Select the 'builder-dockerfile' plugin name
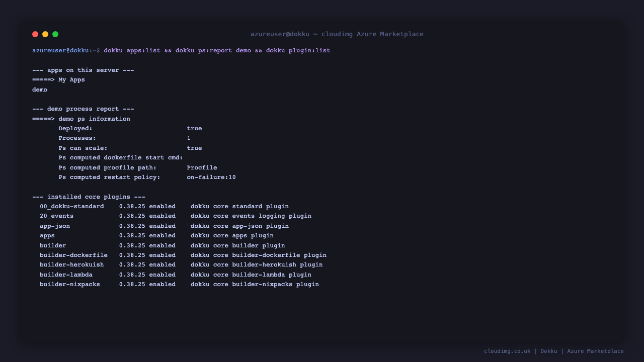The image size is (644, 362). pos(73,255)
